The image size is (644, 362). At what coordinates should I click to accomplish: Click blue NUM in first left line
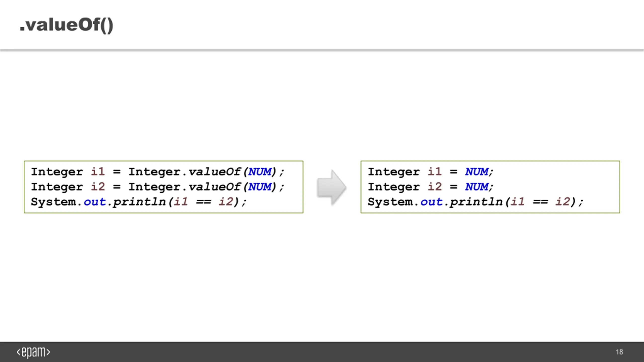click(x=260, y=172)
